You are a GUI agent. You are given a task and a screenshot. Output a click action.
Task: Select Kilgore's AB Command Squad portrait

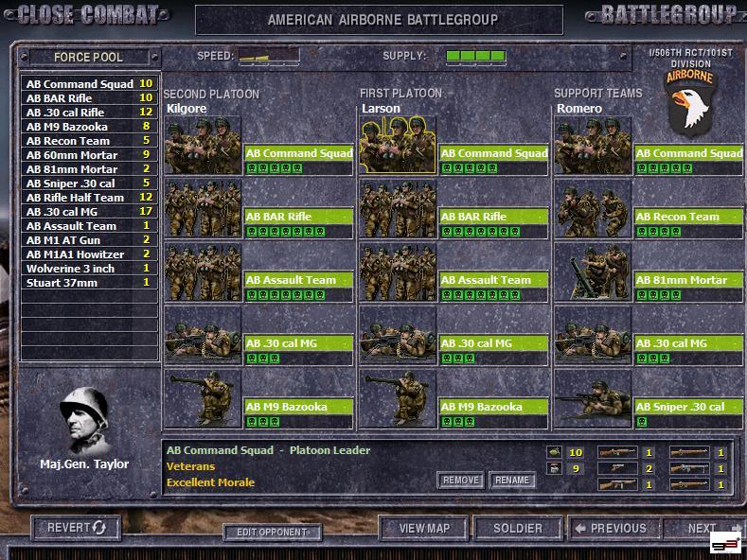203,146
